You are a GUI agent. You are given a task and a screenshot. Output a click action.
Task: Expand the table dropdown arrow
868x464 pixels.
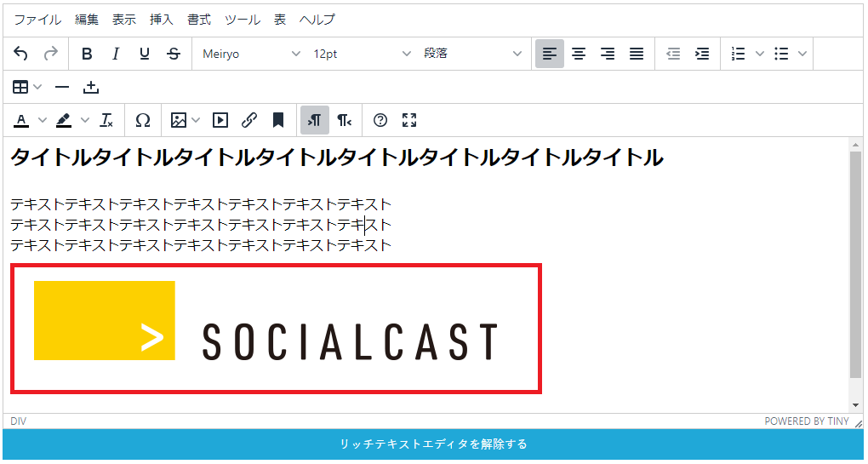click(37, 87)
